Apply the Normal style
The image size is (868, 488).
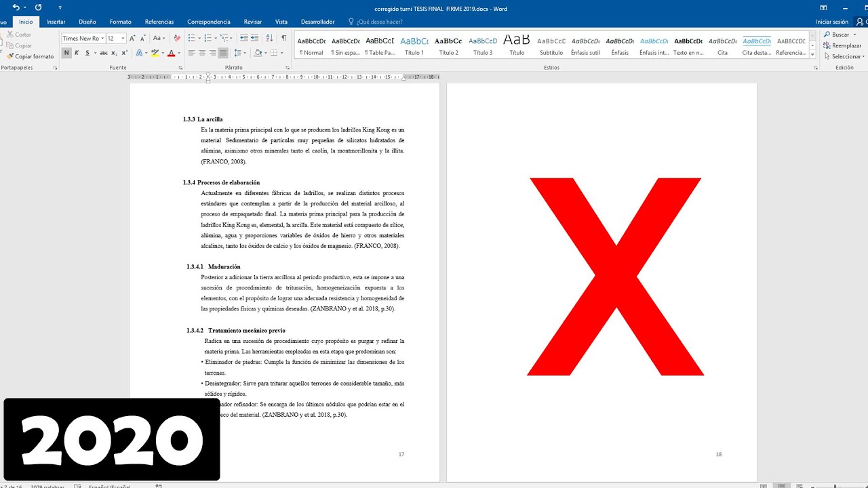pos(311,45)
